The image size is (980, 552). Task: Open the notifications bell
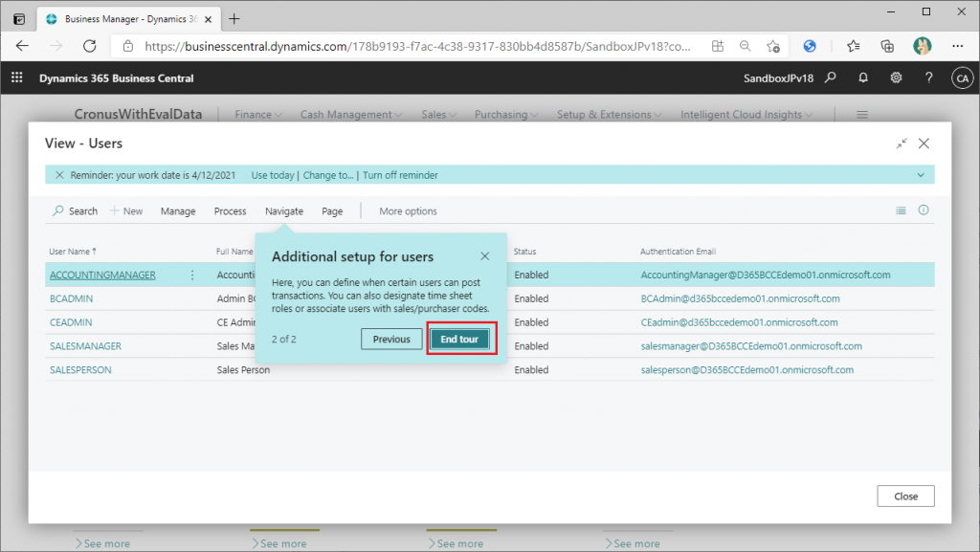pyautogui.click(x=863, y=77)
